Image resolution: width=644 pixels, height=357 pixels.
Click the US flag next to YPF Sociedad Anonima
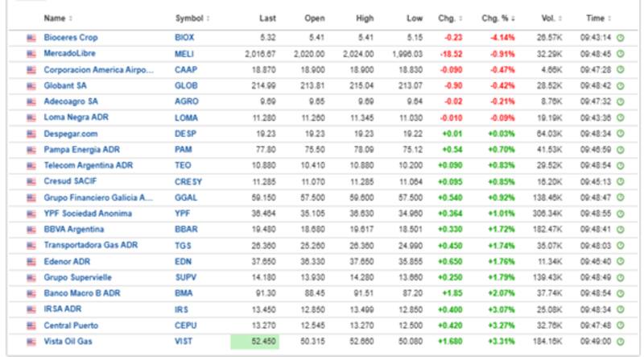tap(31, 214)
